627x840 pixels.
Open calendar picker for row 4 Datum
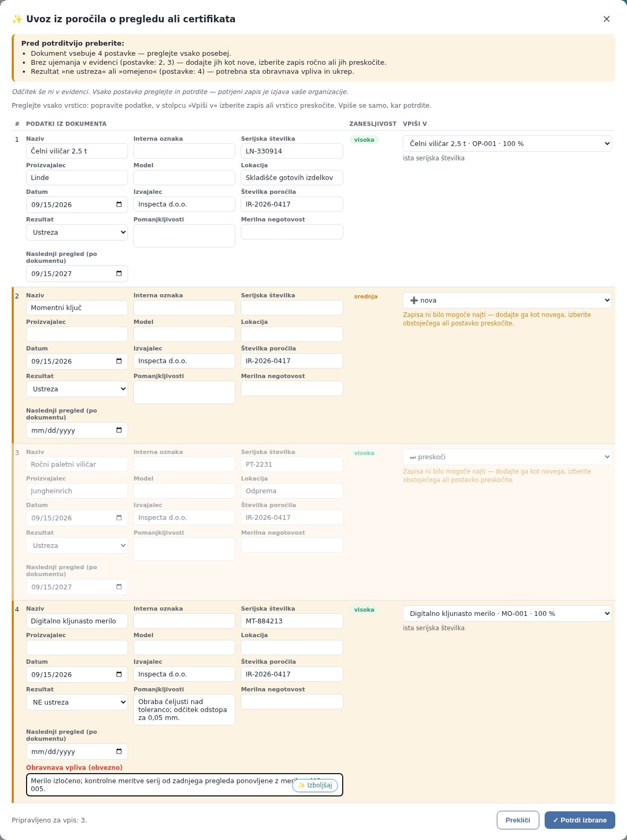click(x=119, y=674)
